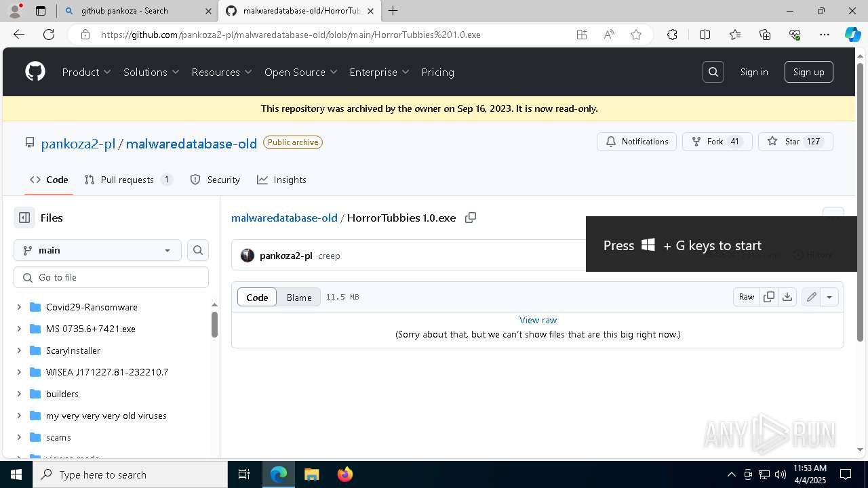Open the notification center icon
The height and width of the screenshot is (488, 868).
click(x=846, y=474)
